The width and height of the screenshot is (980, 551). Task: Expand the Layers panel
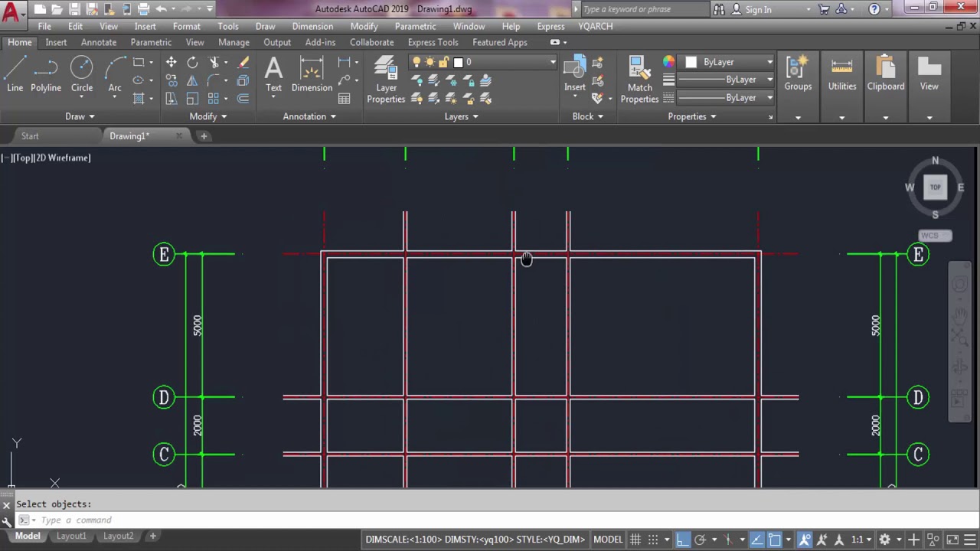point(461,116)
